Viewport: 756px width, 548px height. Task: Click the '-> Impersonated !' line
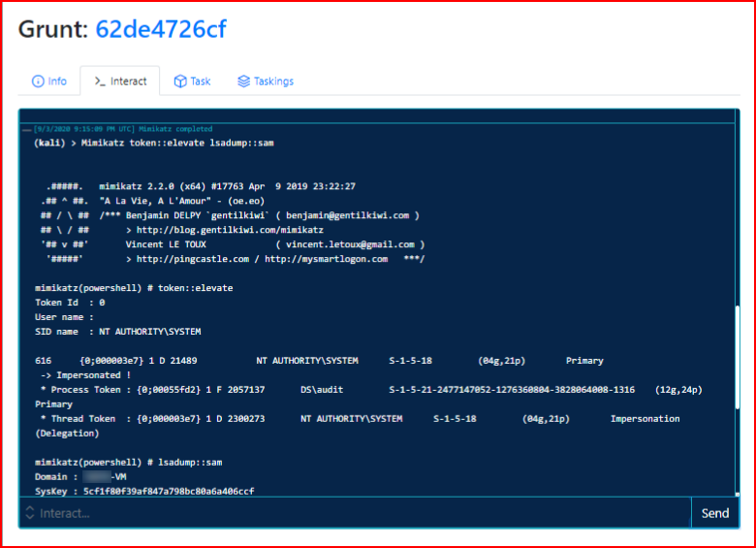tap(86, 375)
